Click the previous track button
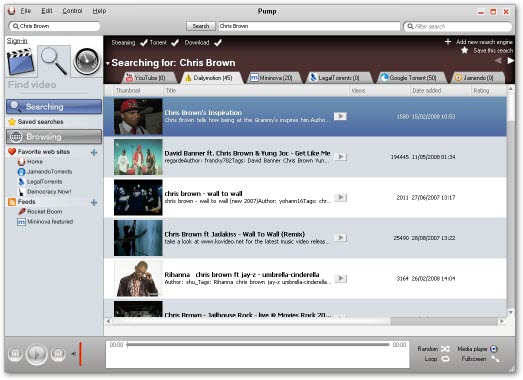This screenshot has width=523, height=380. [15, 354]
